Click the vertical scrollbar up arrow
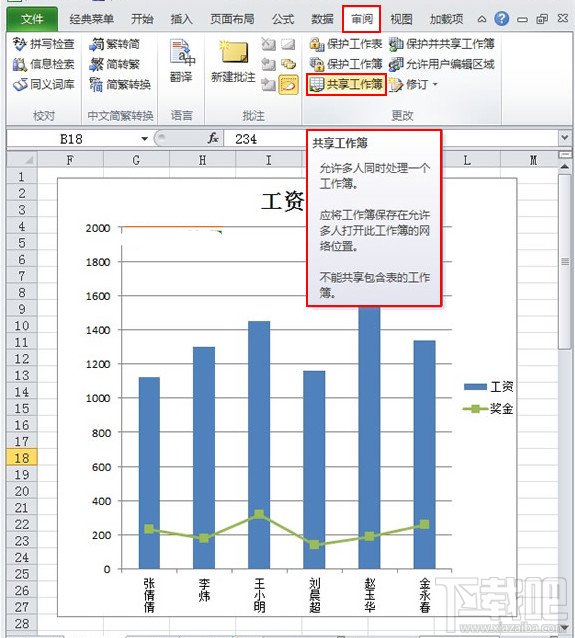 pos(565,166)
